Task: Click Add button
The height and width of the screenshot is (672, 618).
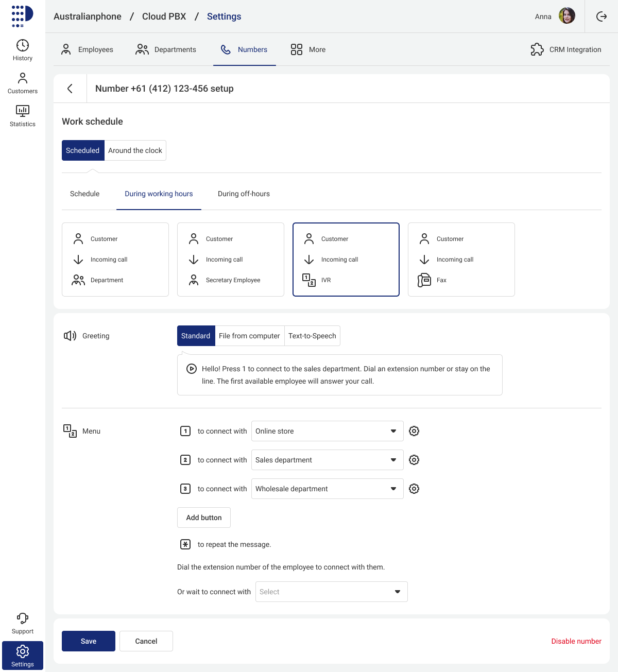Action: [x=204, y=518]
